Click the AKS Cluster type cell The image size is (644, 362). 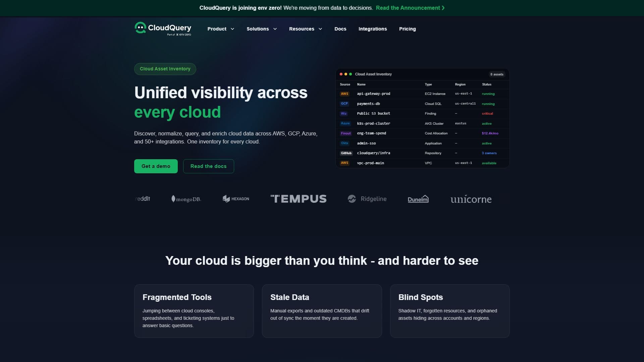coord(434,124)
